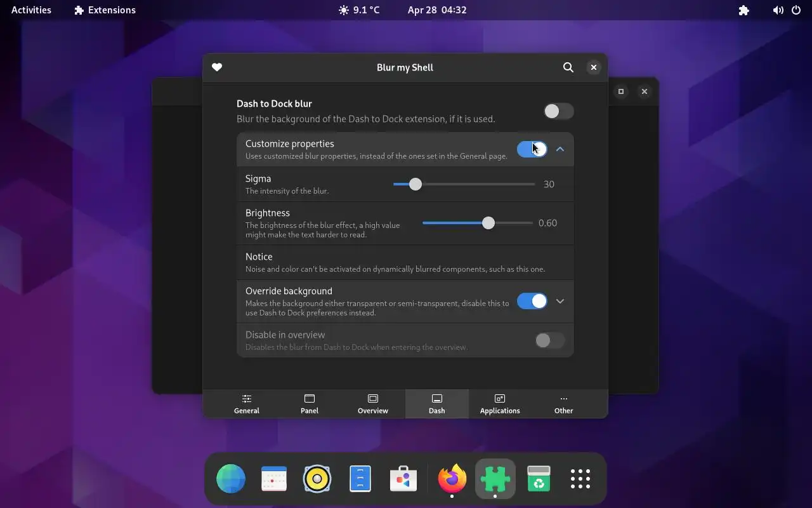Launch the music speaker app in dock
The height and width of the screenshot is (508, 812).
click(x=317, y=479)
